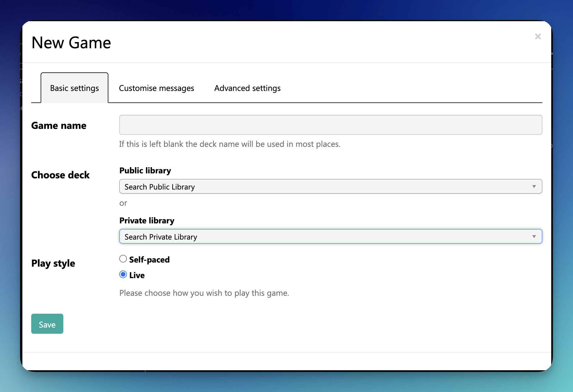Click the Public library heading

(145, 170)
